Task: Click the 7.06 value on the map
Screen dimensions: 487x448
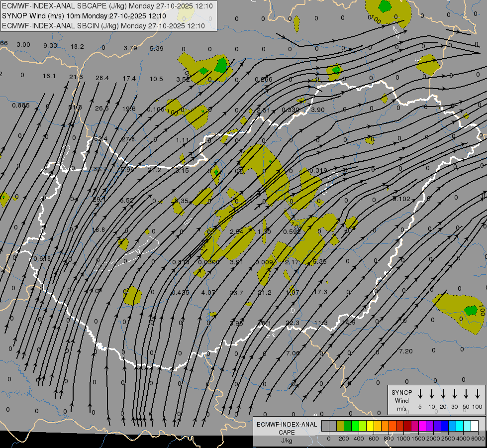Action: [293, 353]
